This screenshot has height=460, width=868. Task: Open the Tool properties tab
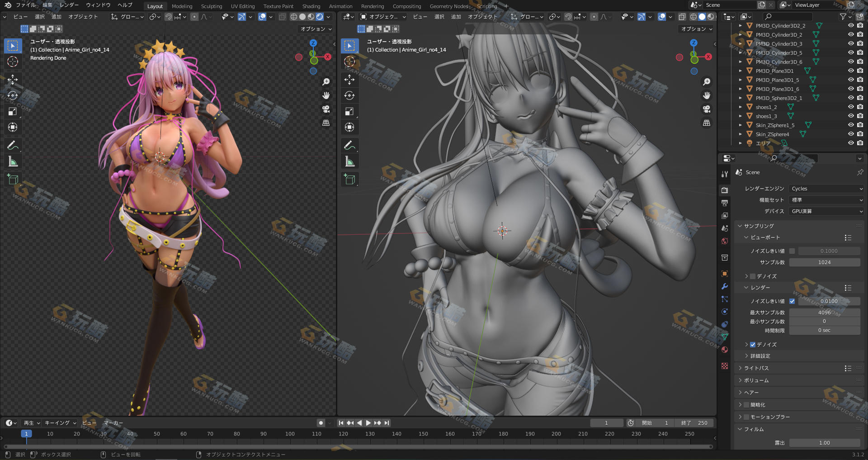725,174
